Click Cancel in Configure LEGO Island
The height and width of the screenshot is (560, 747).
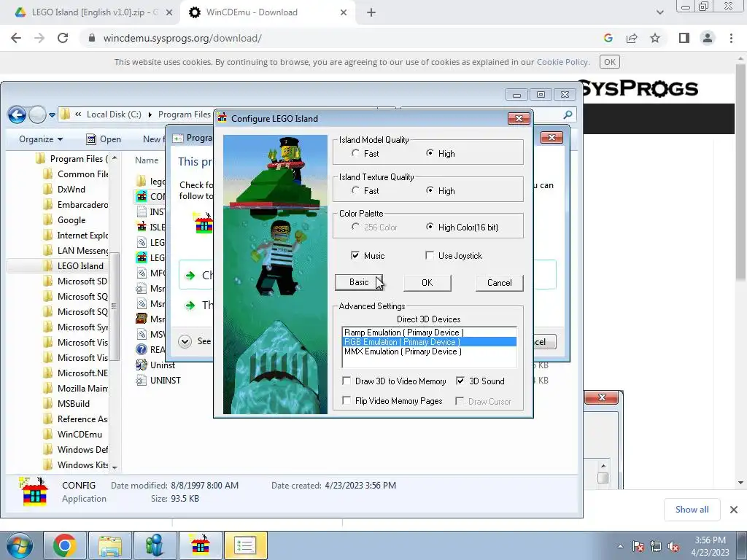click(x=499, y=283)
